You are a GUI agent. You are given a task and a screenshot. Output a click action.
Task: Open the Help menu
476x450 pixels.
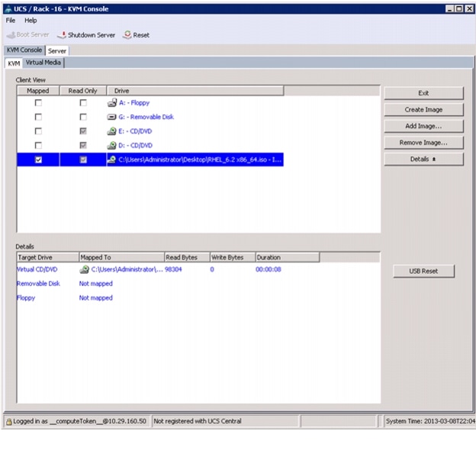[31, 21]
